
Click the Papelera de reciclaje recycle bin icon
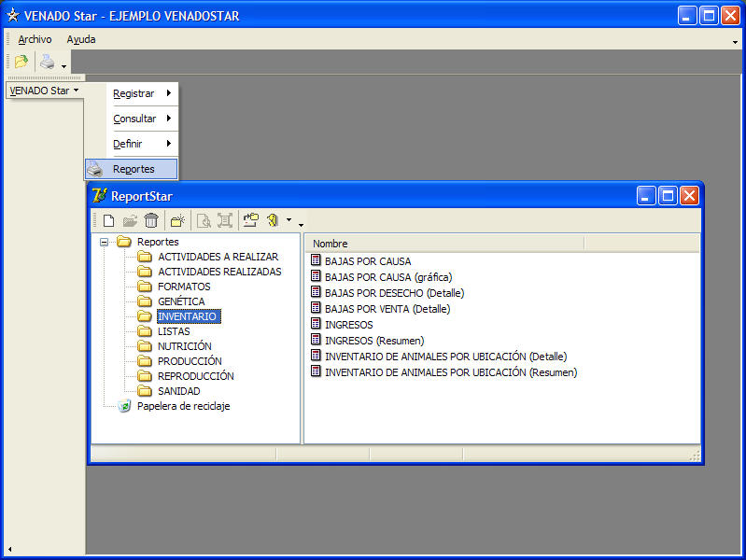coord(125,406)
